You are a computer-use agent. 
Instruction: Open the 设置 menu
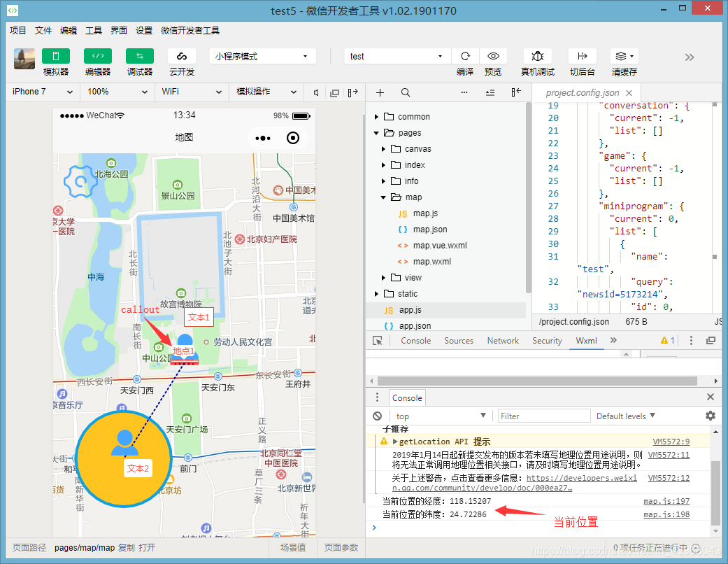click(144, 30)
